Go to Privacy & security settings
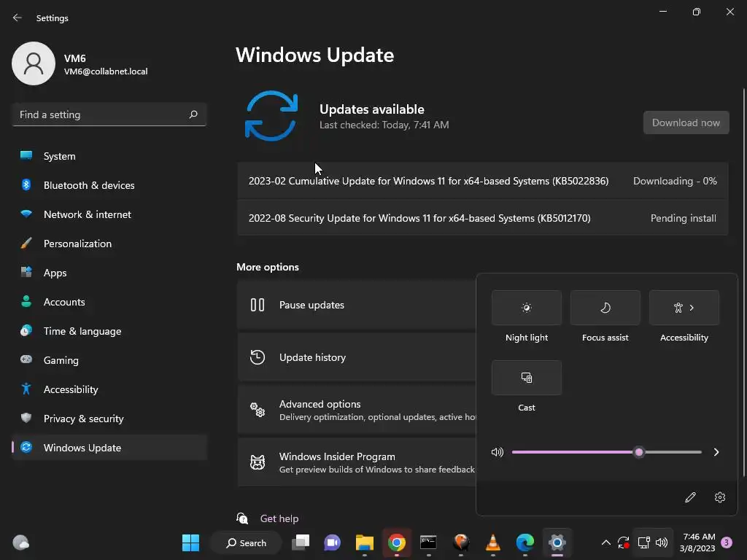 pyautogui.click(x=109, y=419)
